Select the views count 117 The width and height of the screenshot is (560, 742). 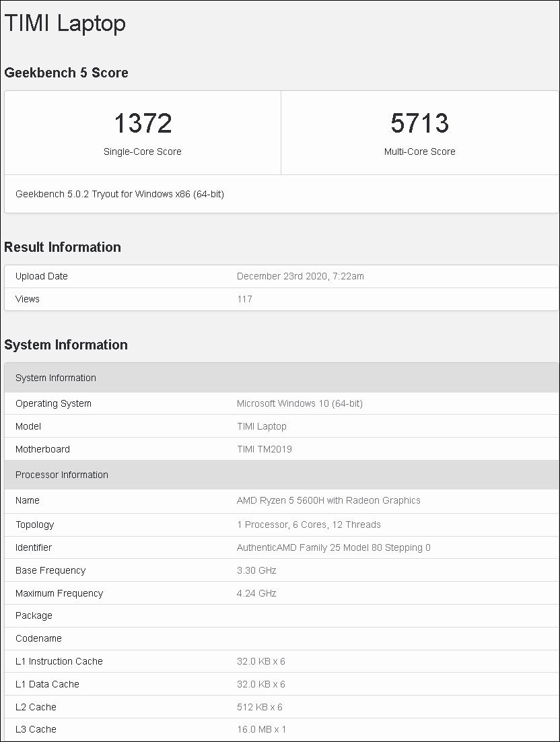coord(244,299)
